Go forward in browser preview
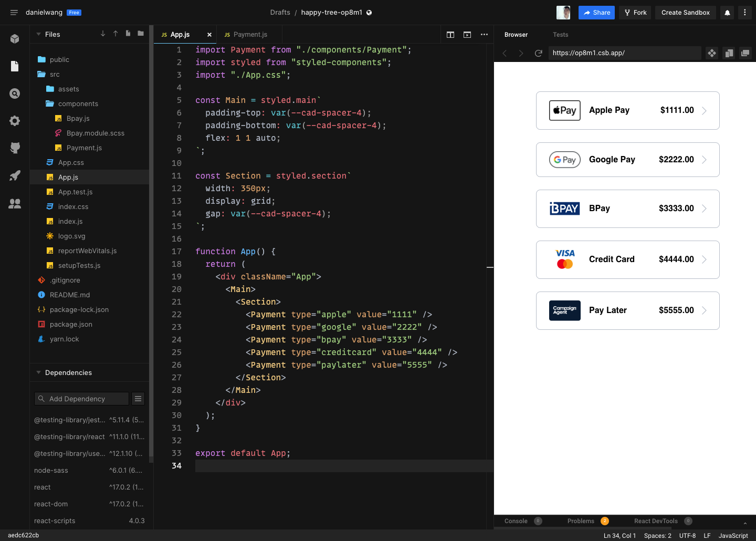Image resolution: width=756 pixels, height=541 pixels. pos(521,53)
